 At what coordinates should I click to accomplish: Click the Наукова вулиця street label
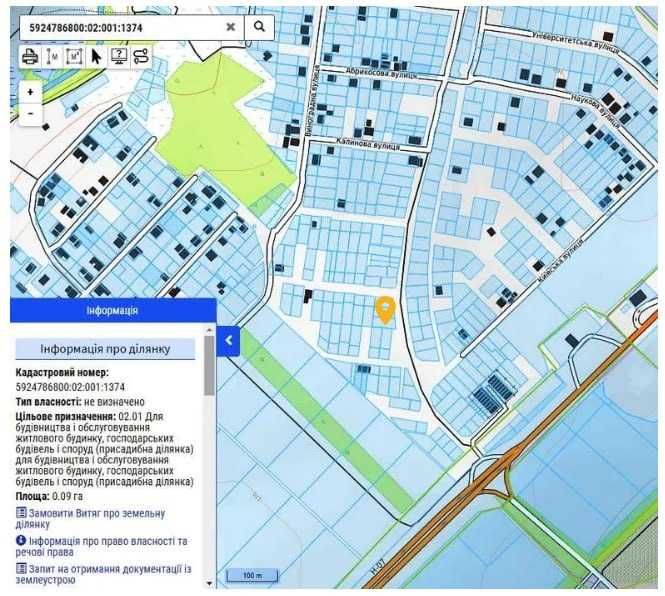tap(595, 110)
